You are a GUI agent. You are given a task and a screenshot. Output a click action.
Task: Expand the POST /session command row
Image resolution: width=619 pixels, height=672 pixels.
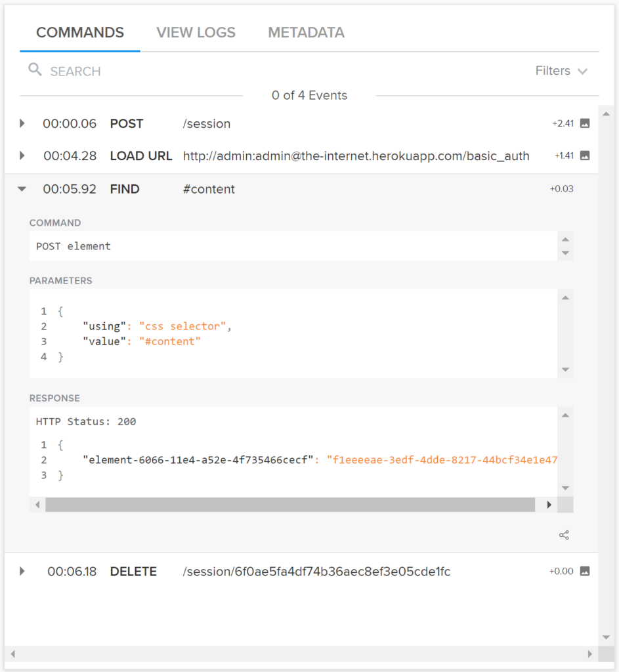click(22, 123)
